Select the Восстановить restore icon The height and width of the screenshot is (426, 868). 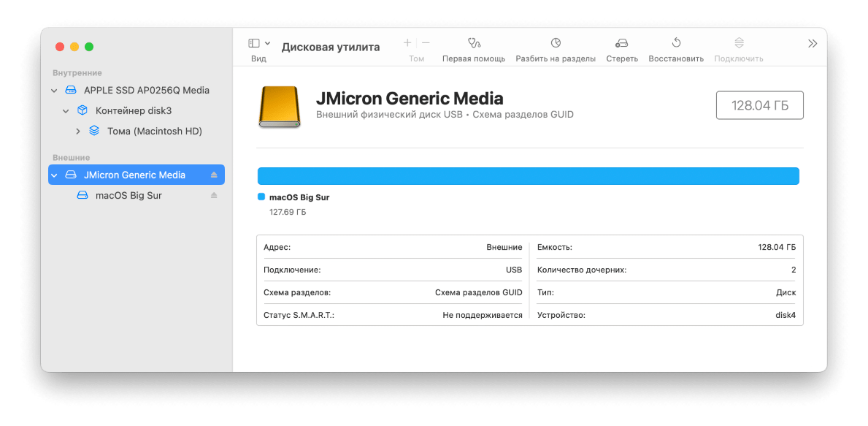(675, 44)
